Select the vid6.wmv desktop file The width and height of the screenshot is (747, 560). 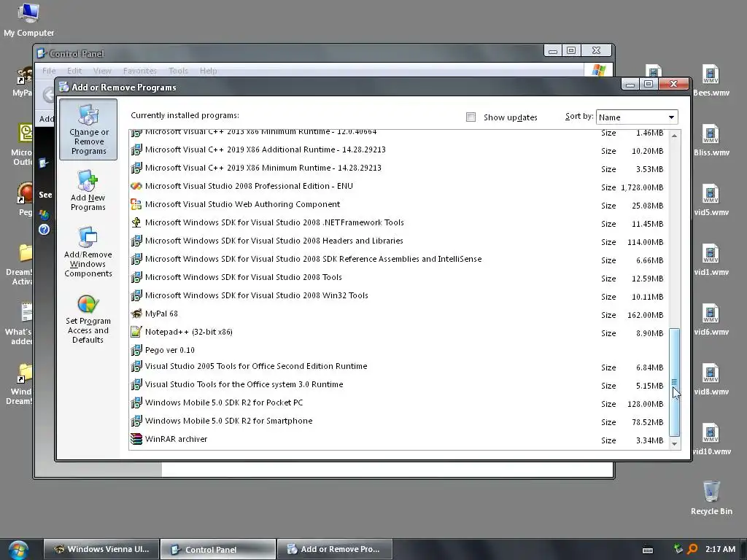pyautogui.click(x=711, y=319)
